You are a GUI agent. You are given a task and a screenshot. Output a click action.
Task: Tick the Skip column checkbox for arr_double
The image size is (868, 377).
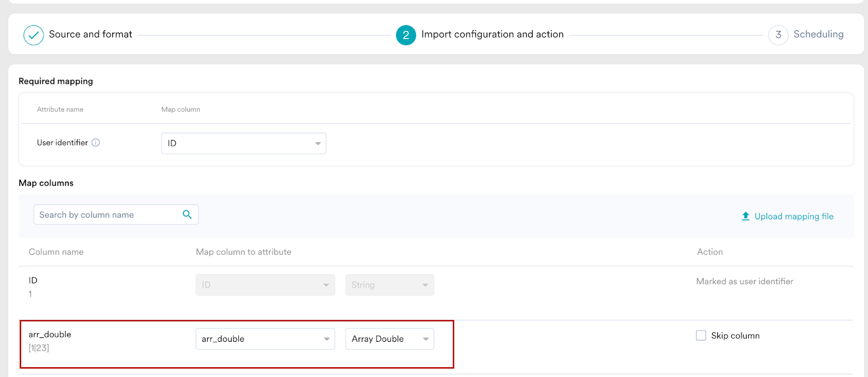(701, 335)
